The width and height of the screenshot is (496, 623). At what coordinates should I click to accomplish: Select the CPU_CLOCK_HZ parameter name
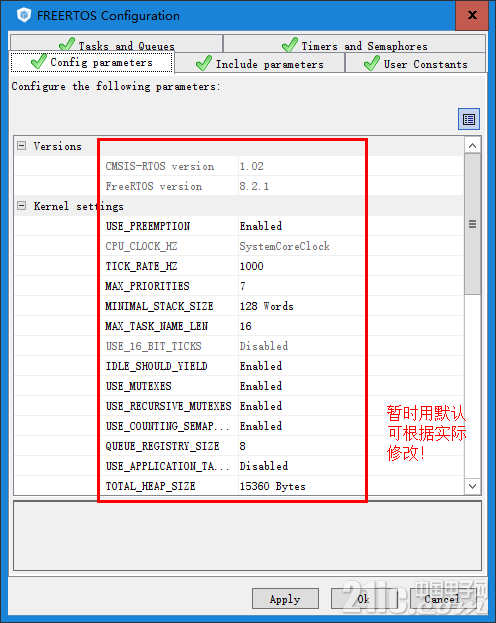tap(141, 246)
